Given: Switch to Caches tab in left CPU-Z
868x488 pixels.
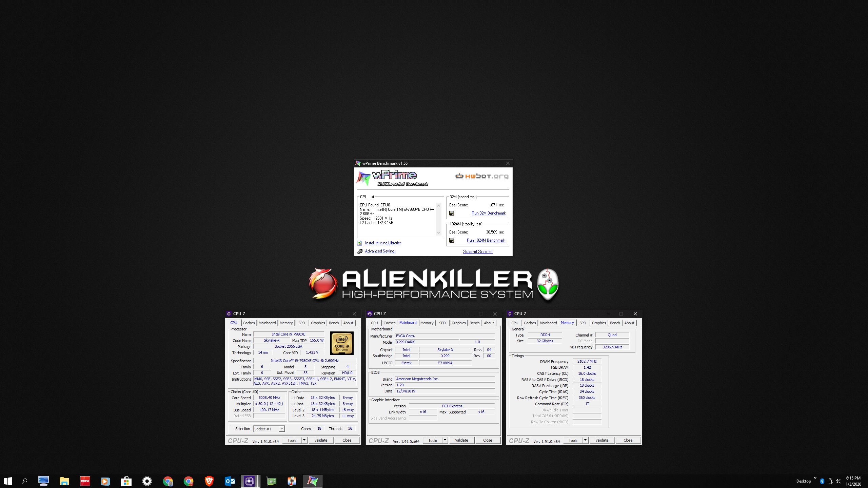Looking at the screenshot, I should click(249, 323).
